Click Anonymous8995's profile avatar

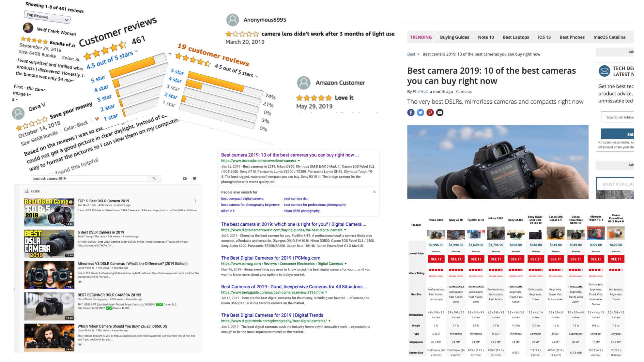pos(233,20)
